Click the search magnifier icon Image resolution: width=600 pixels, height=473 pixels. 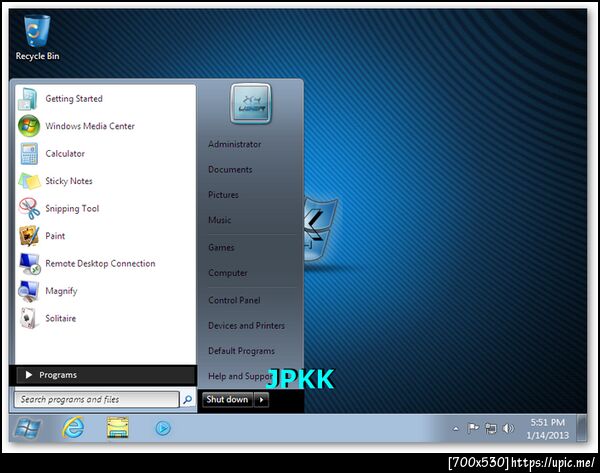click(x=188, y=400)
